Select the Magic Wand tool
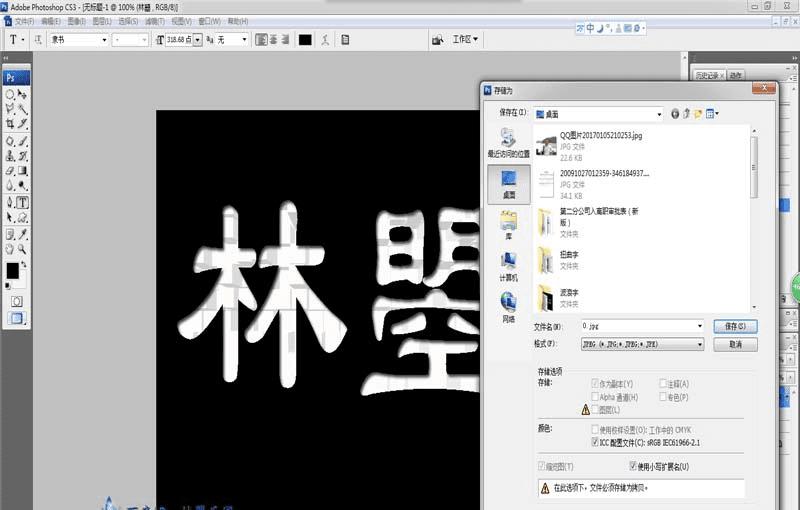The height and width of the screenshot is (510, 800). pos(22,109)
